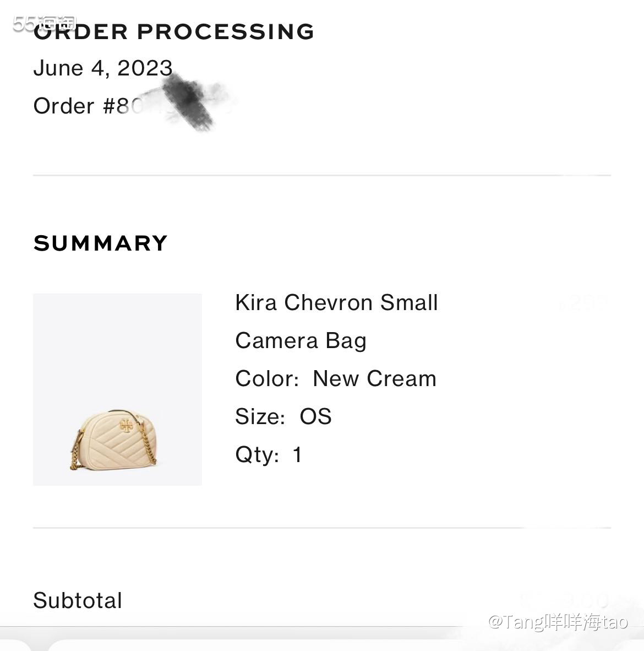Screen dimensions: 644x651
Task: Click the Order # number text
Action: [88, 106]
